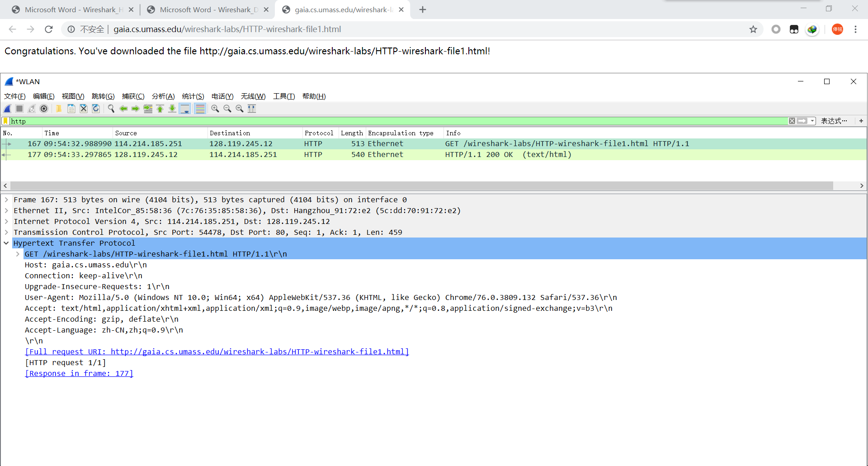Click the display filter bookmark icon
The height and width of the screenshot is (466, 868).
(x=5, y=121)
